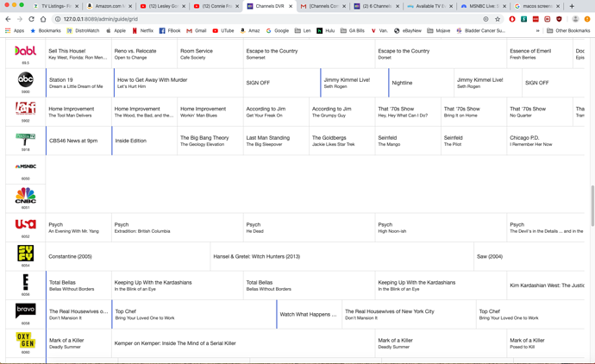Viewport: 595px width, 364px height.
Task: Switch to the MSNBC Live tab
Action: [x=483, y=6]
